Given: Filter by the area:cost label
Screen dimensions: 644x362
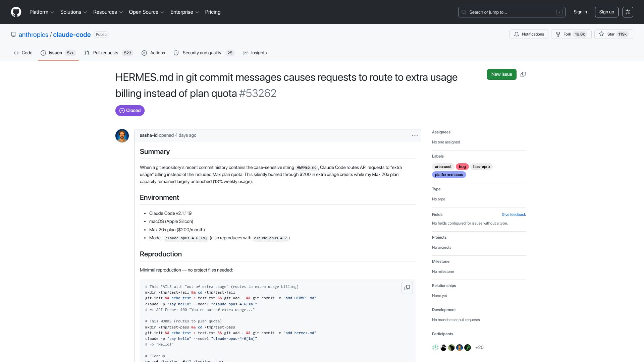Looking at the screenshot, I should [x=443, y=167].
